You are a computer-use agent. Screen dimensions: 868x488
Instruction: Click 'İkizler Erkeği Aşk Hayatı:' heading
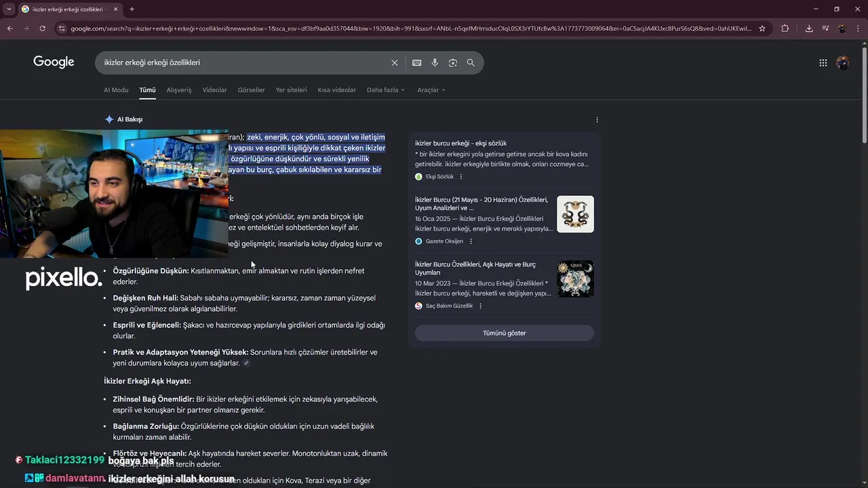pos(147,382)
